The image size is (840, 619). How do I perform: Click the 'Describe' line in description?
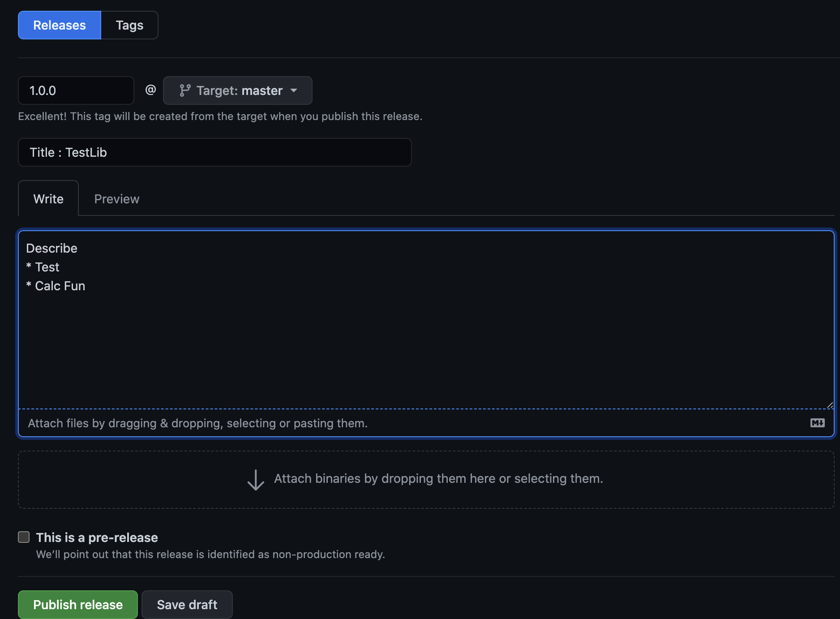[x=51, y=248]
